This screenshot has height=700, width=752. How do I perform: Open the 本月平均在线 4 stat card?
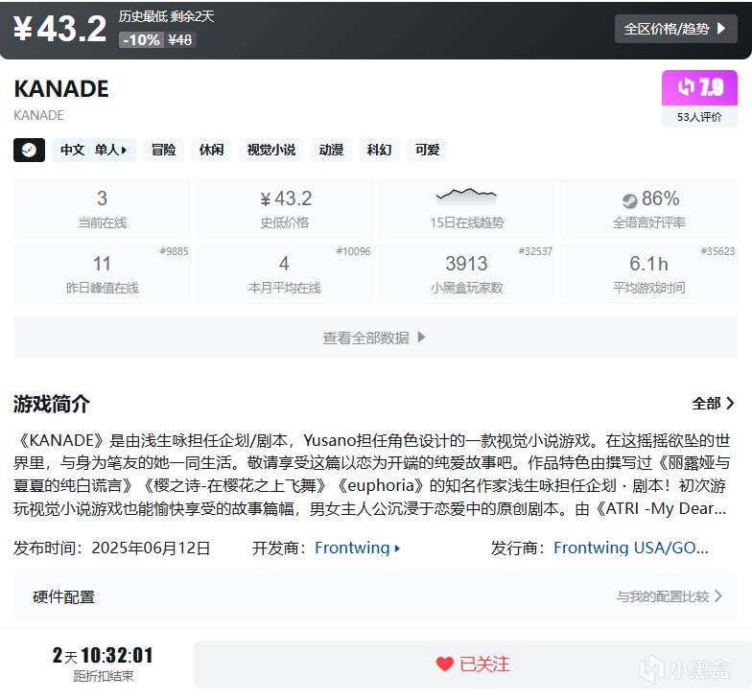(284, 273)
